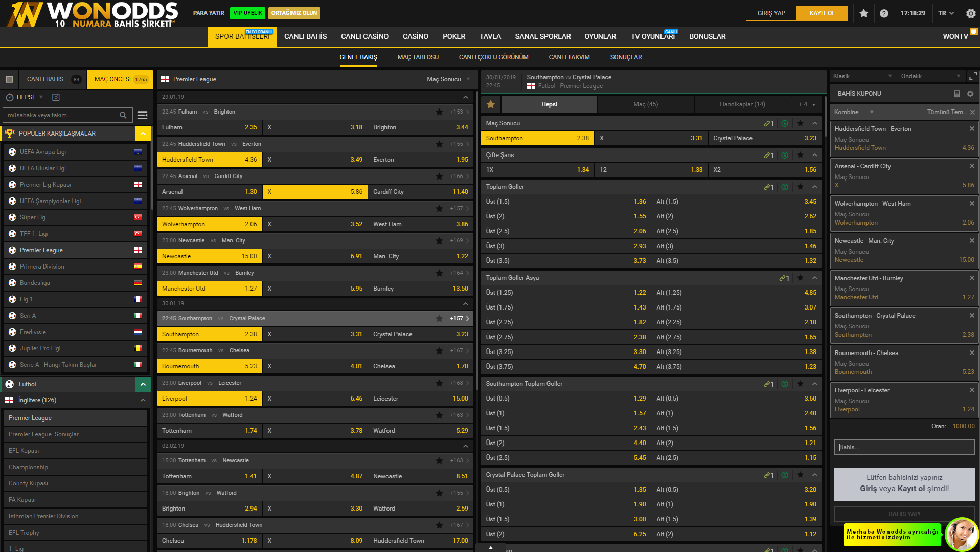
Task: Click the bet slip calculator icon
Action: 956,94
